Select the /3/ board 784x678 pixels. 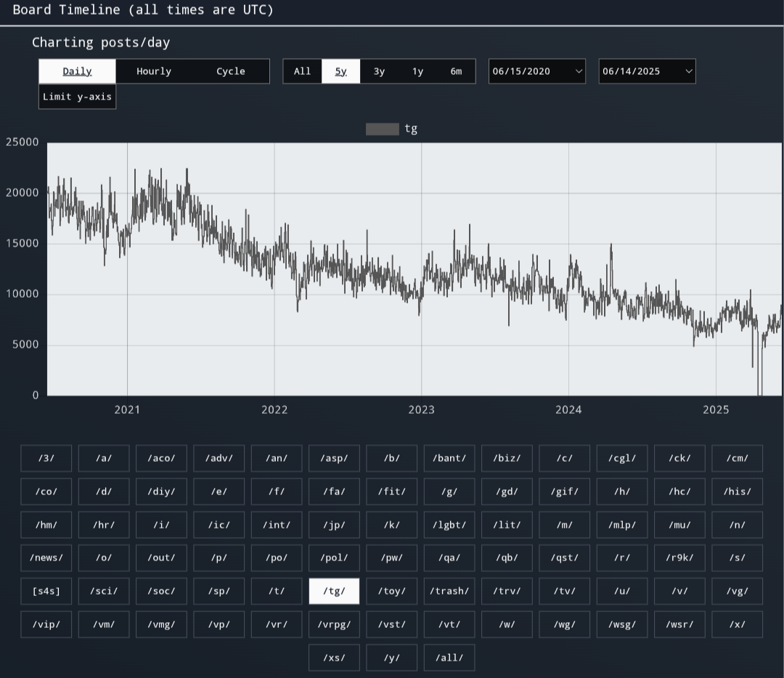point(46,458)
